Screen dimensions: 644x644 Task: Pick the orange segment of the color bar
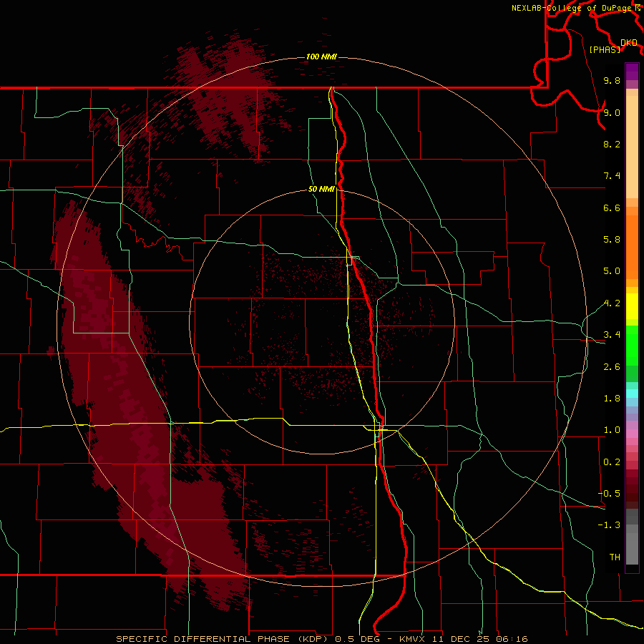coord(632,246)
